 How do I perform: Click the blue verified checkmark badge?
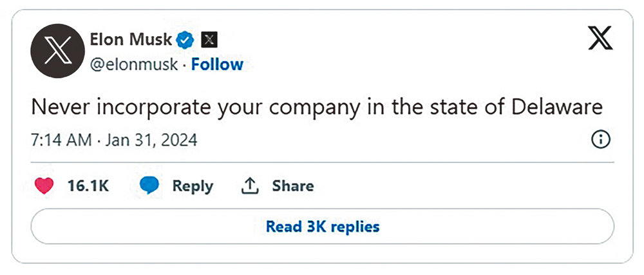click(185, 40)
